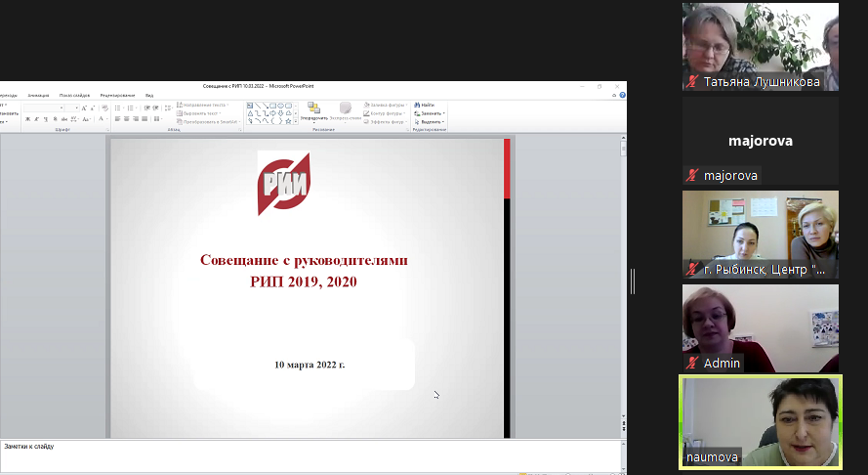Open character spacing (AV) dropdown
The width and height of the screenshot is (868, 475).
click(74, 119)
